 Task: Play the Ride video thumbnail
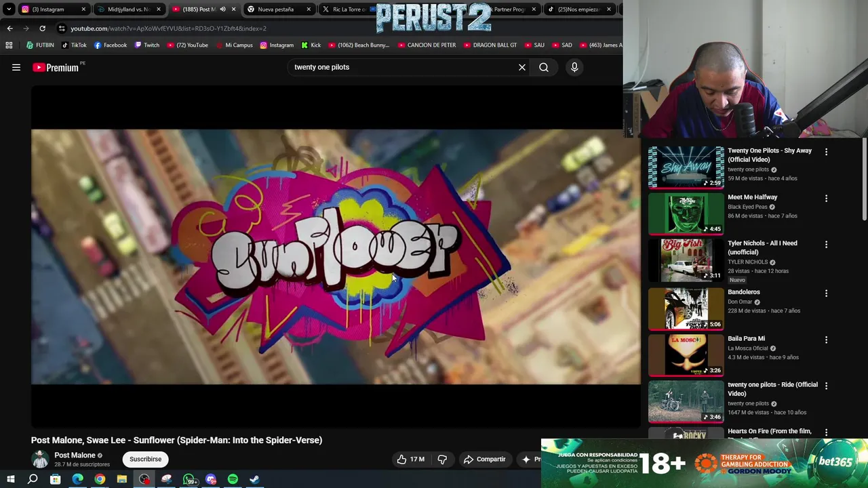(x=686, y=401)
